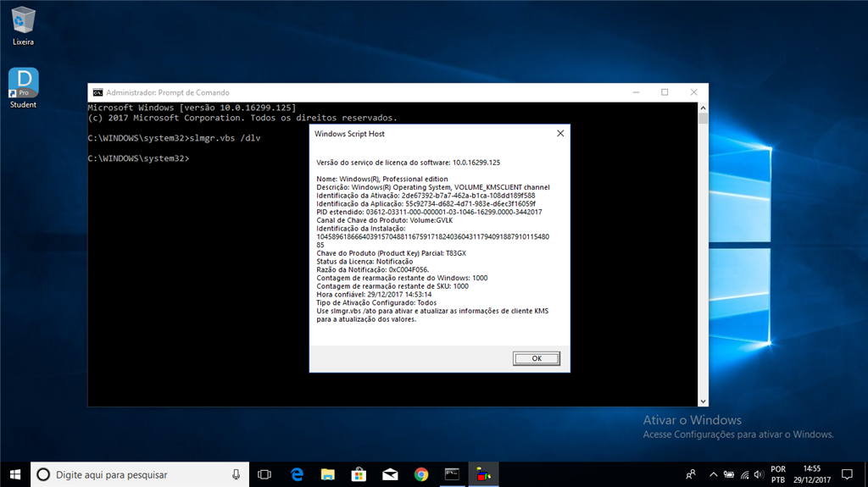868x487 pixels.
Task: Click the 'Identificação da Aplicação' line
Action: [x=426, y=203]
